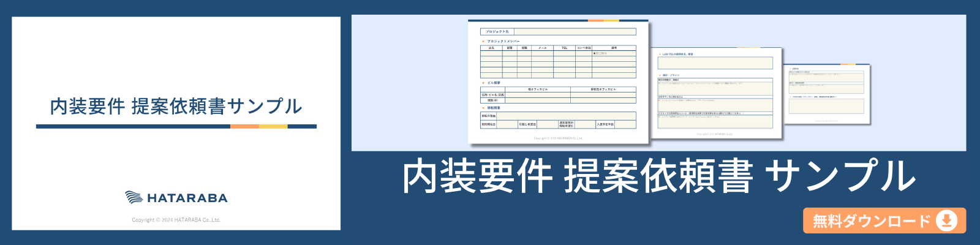
Task: Click the orange bullet beside 移転概要
Action: 483,108
